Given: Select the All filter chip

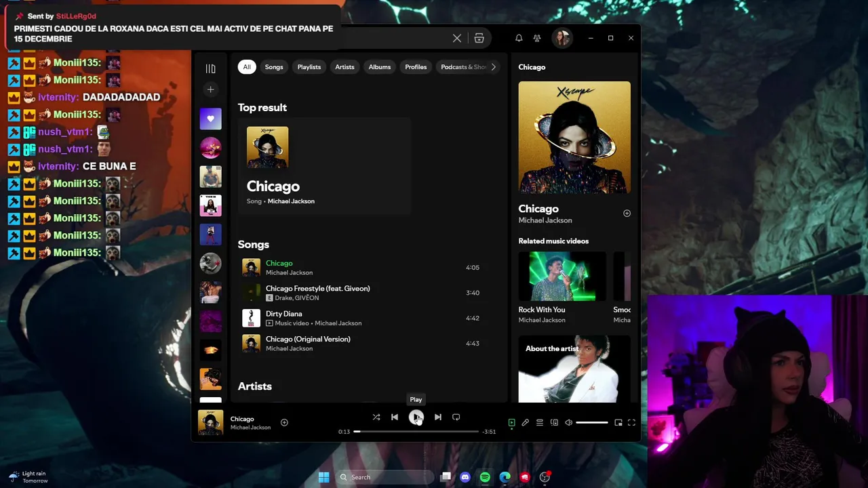Looking at the screenshot, I should coord(247,66).
